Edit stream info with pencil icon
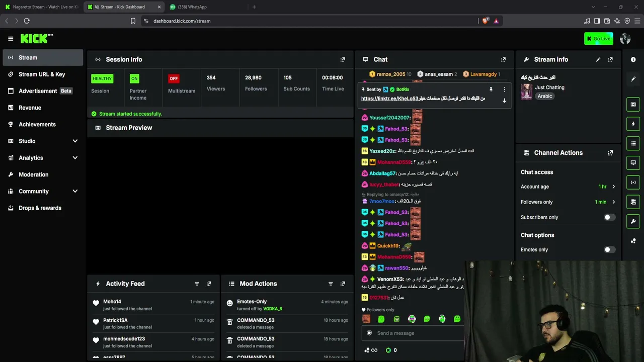The width and height of the screenshot is (644, 362). pyautogui.click(x=598, y=59)
